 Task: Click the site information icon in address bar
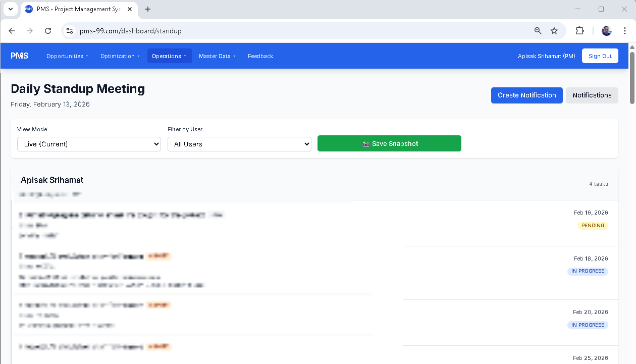(x=70, y=31)
